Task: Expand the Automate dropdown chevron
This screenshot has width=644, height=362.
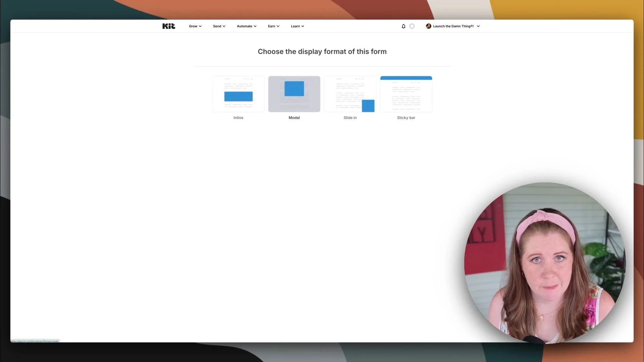Action: click(255, 26)
